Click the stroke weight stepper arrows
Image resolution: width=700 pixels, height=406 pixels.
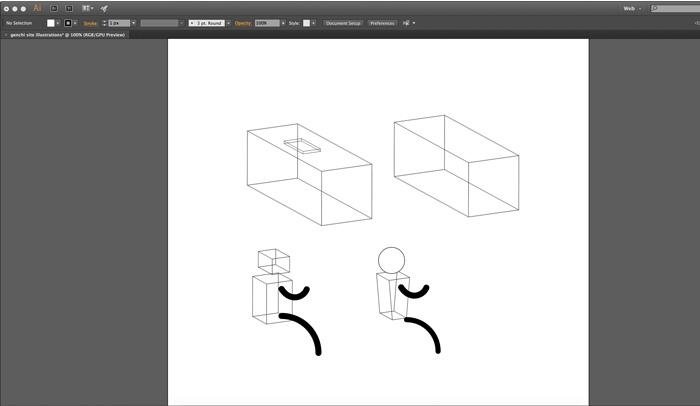104,23
